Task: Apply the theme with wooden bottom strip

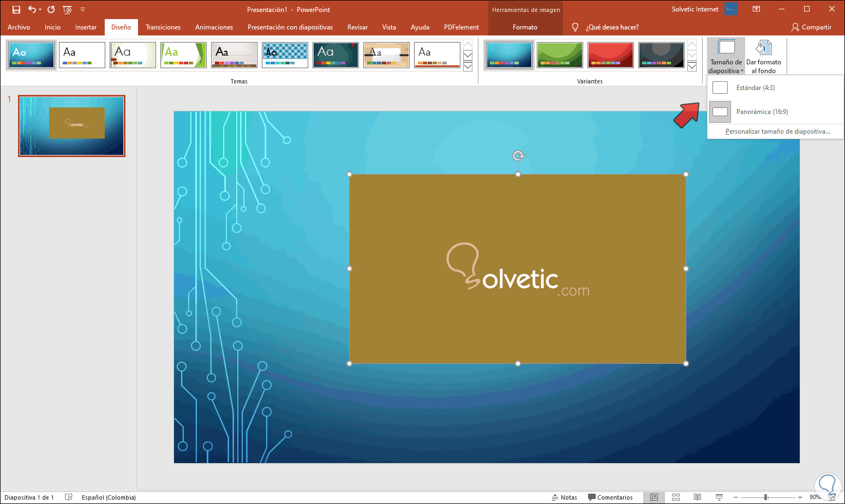Action: (234, 55)
